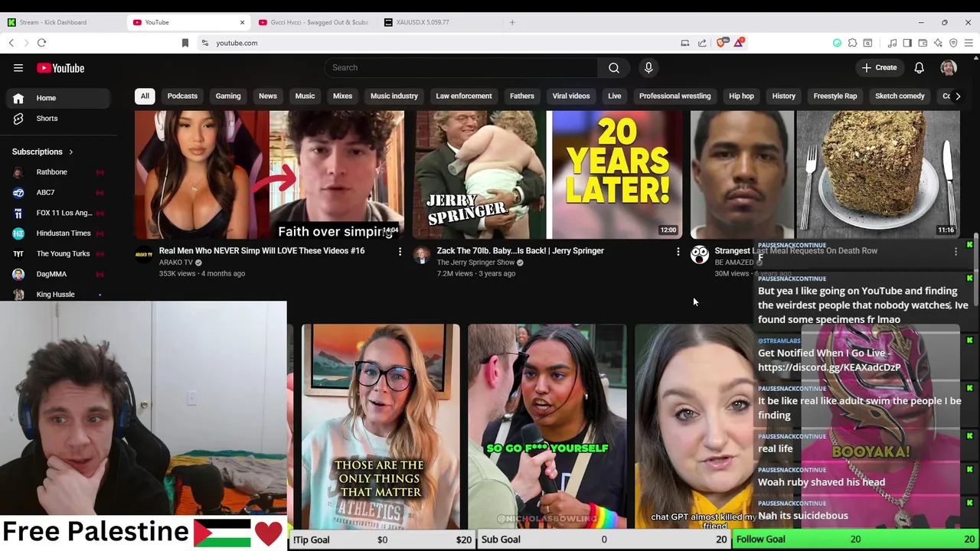Viewport: 980px width, 551px height.
Task: Show more chips with right arrow
Action: (x=957, y=96)
